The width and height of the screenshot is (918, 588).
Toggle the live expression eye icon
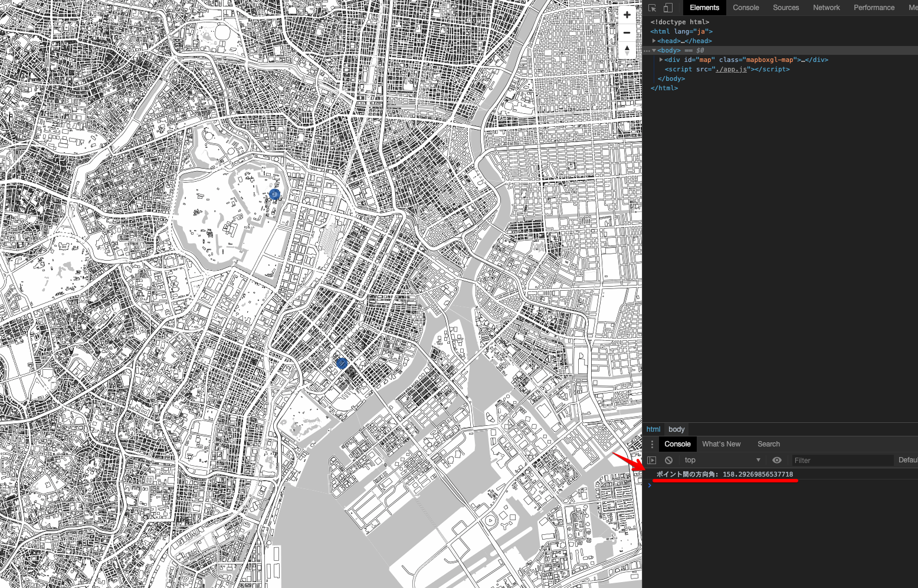(777, 460)
